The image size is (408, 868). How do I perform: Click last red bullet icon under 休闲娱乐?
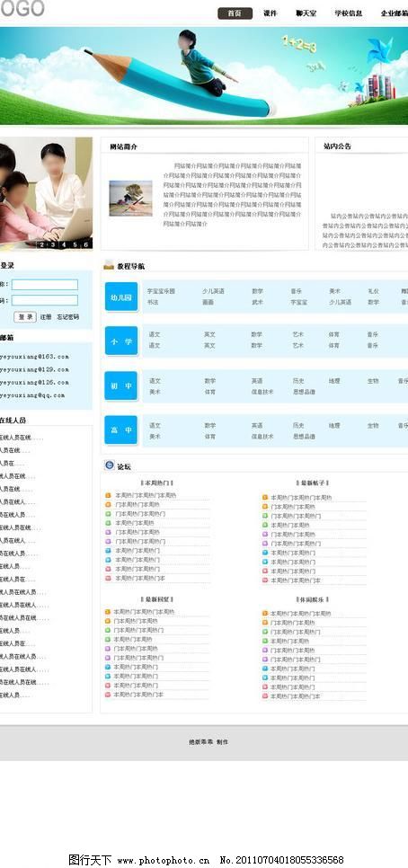point(264,695)
